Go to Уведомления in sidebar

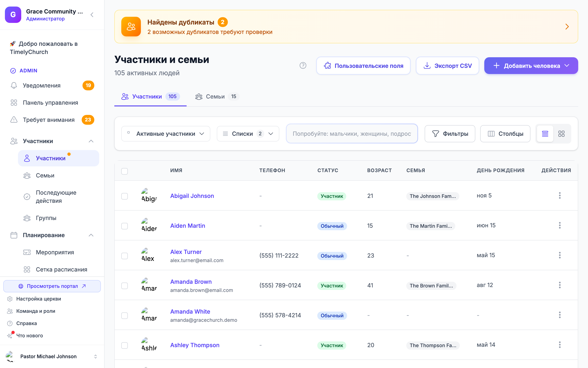pos(52,85)
